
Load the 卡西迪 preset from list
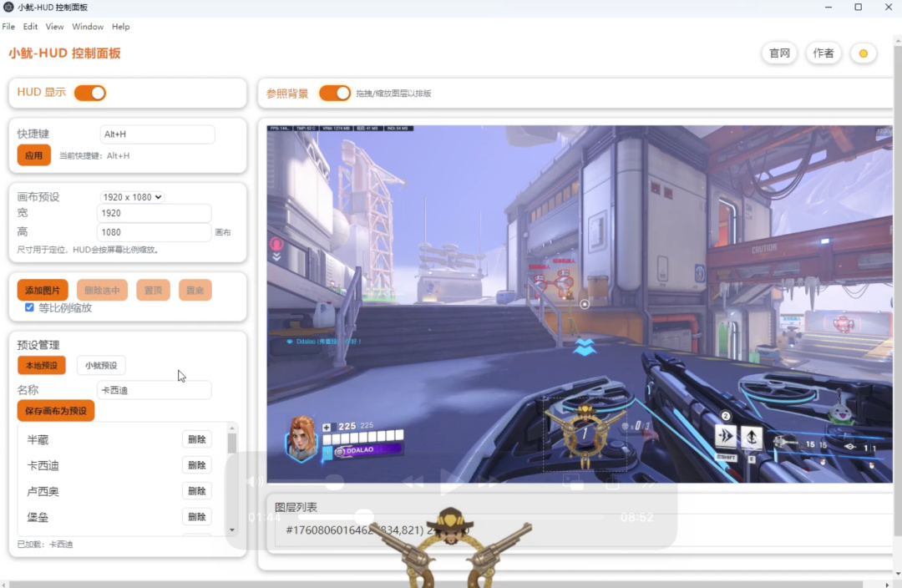pyautogui.click(x=43, y=465)
